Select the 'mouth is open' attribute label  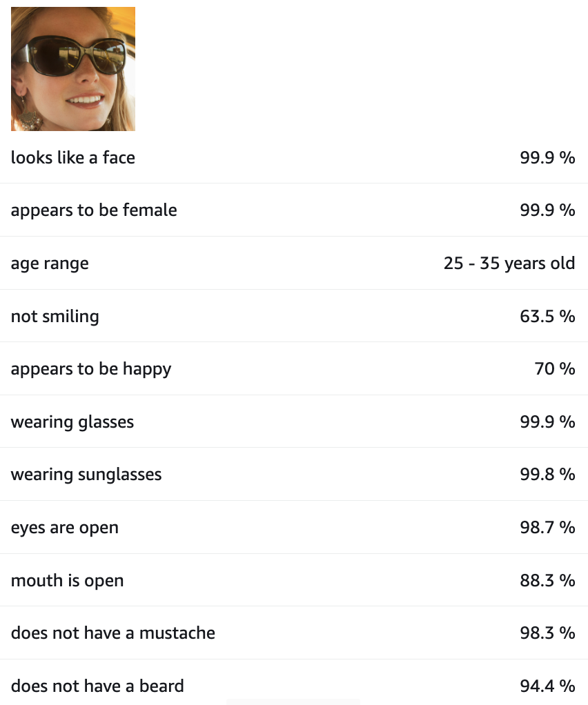[68, 580]
